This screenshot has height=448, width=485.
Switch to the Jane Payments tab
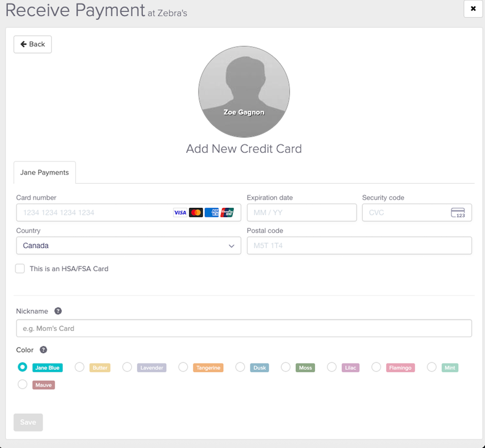coord(45,172)
